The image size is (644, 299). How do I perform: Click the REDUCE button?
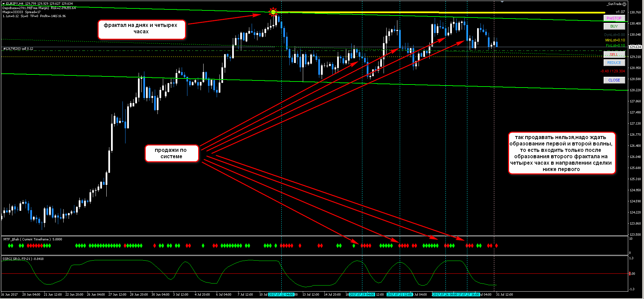614,63
